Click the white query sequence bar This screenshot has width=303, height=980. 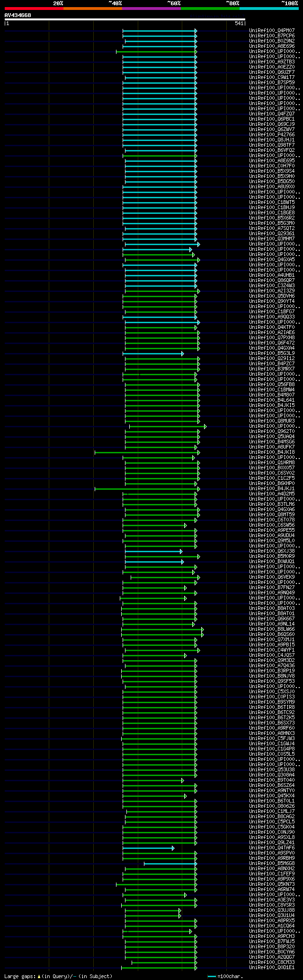pos(125,19)
